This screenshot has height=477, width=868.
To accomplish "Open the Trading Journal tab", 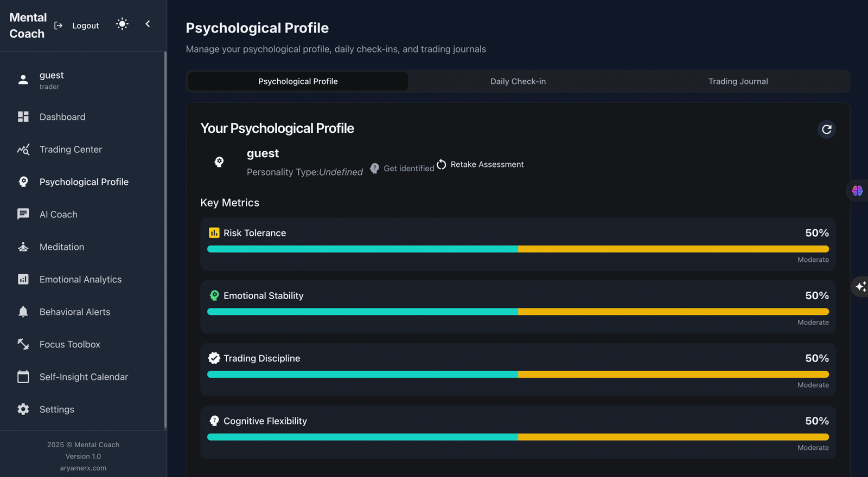I will point(738,81).
